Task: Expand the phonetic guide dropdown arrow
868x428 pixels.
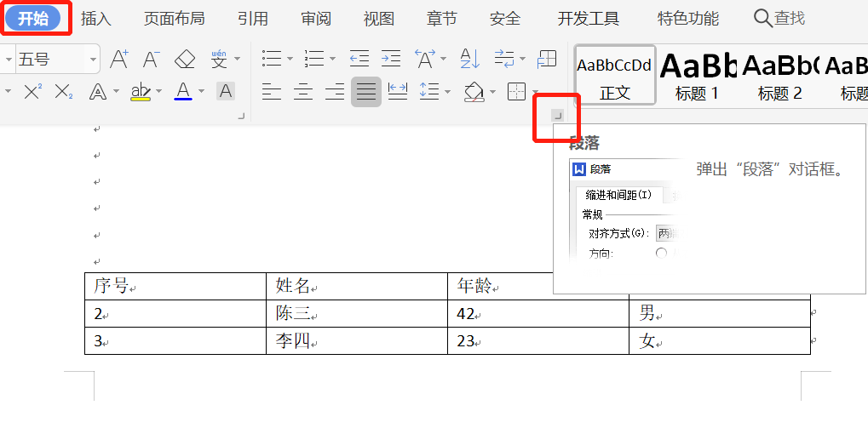Action: tap(237, 59)
